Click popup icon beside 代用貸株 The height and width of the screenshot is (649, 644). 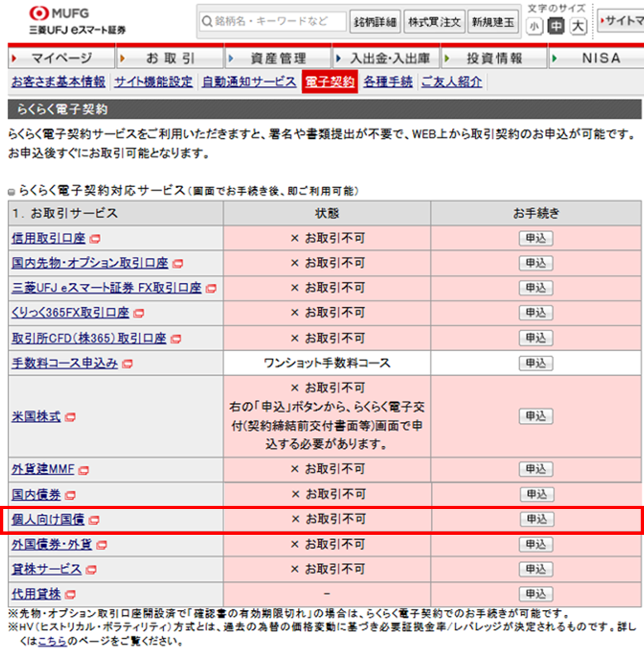click(x=70, y=595)
